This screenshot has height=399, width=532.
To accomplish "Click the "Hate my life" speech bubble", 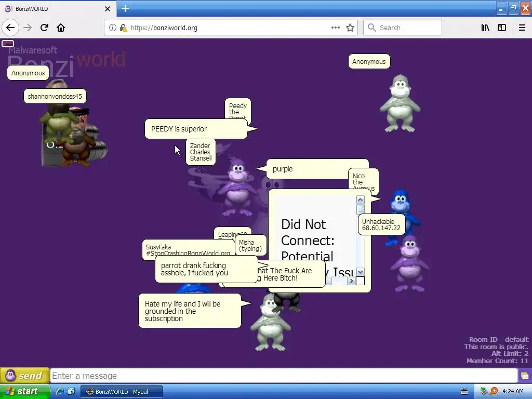I will coord(190,311).
